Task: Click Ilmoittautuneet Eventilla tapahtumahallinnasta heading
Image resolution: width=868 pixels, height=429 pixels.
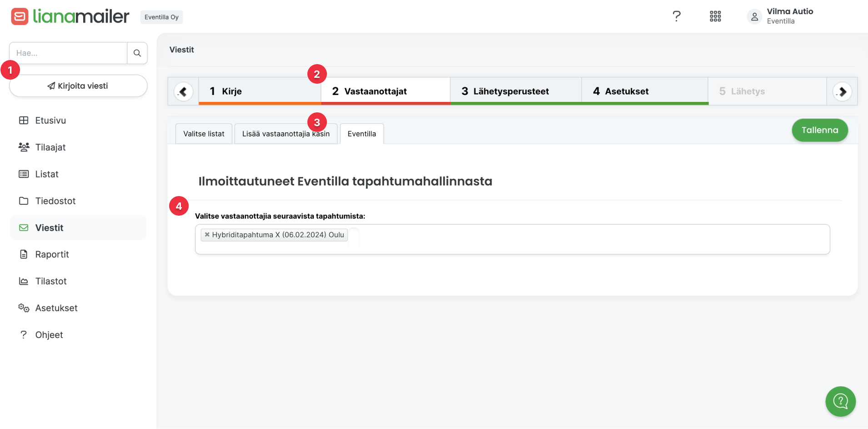Action: tap(346, 181)
